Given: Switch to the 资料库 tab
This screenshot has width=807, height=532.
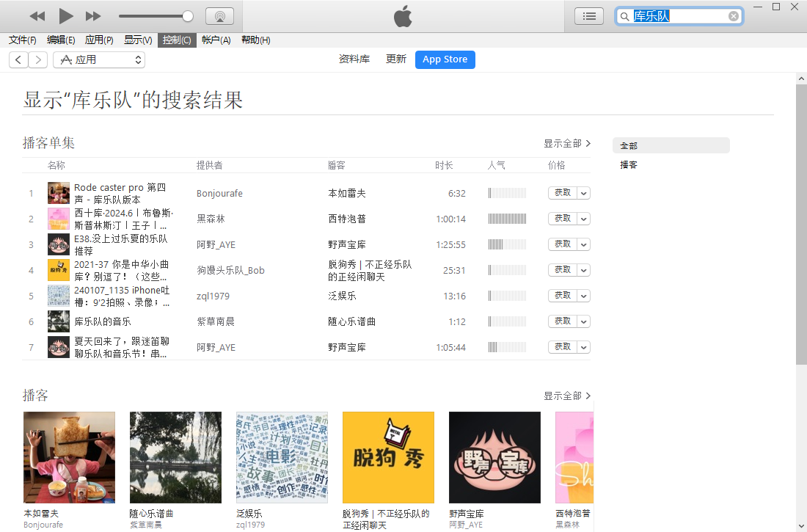Looking at the screenshot, I should [354, 59].
